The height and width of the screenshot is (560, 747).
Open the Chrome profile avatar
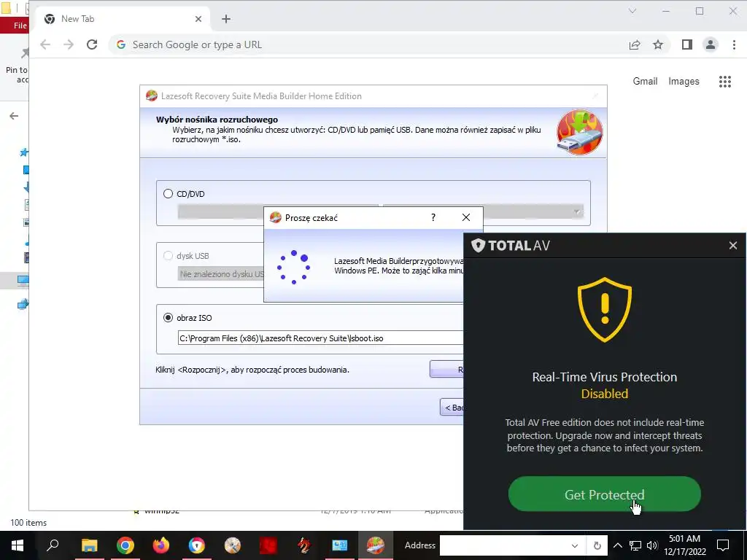pos(711,44)
